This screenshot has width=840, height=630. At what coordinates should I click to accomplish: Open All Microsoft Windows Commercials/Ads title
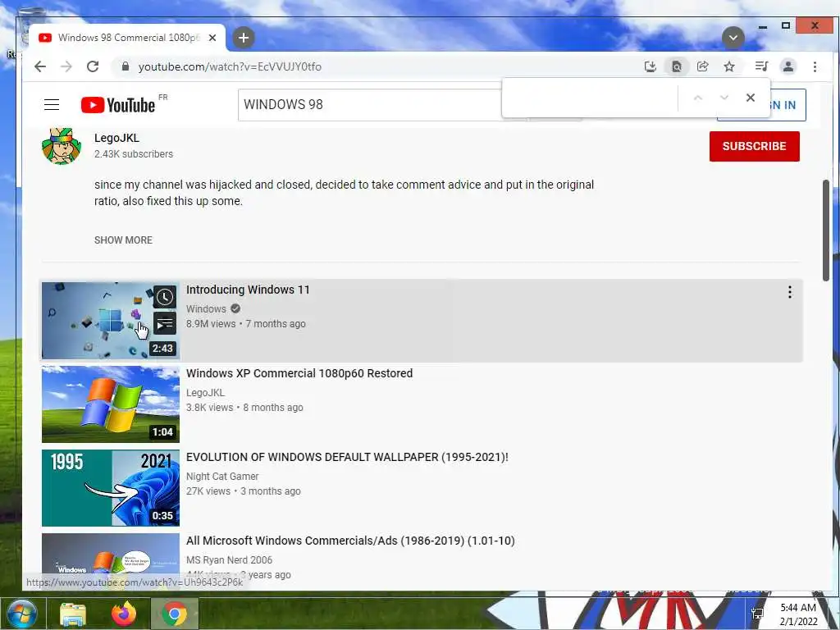(350, 541)
